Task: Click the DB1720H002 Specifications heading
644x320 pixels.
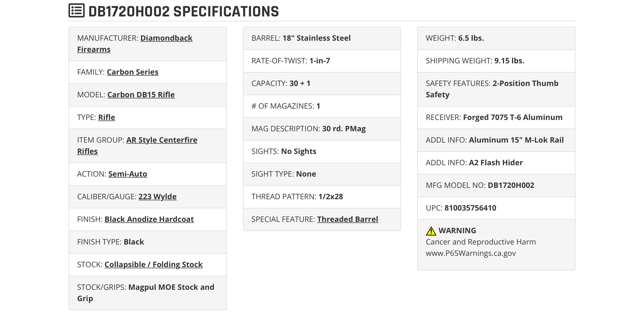Action: [x=184, y=11]
